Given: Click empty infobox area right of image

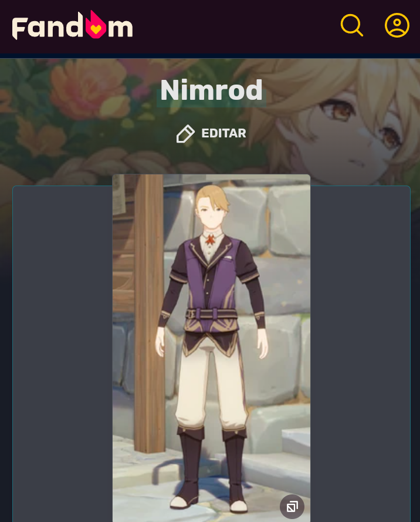Looking at the screenshot, I should click(x=361, y=353).
